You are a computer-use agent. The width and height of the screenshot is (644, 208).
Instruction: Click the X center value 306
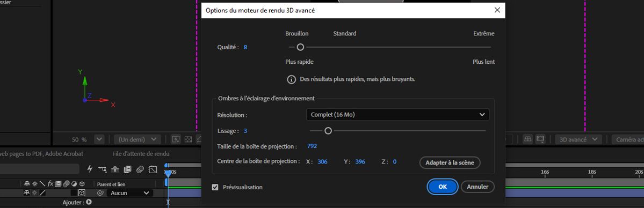click(x=322, y=162)
